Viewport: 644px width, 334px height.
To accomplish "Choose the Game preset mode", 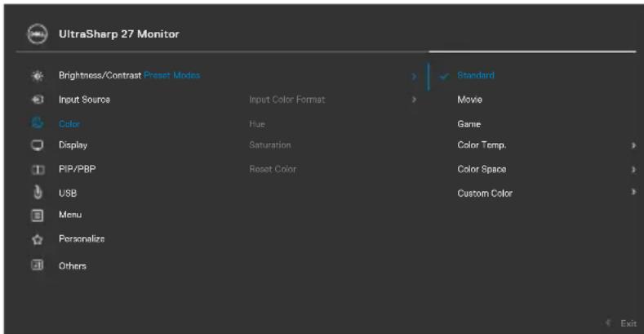I will [469, 124].
